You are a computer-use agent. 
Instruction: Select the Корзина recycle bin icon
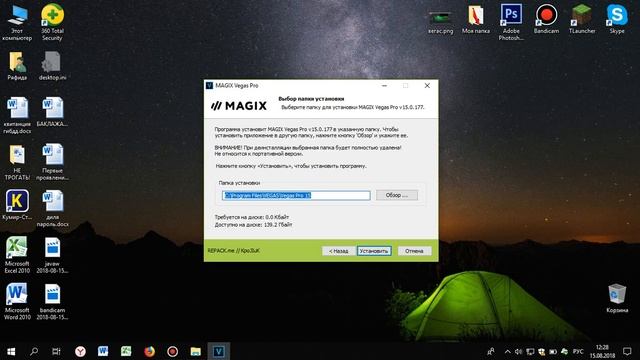(x=617, y=298)
